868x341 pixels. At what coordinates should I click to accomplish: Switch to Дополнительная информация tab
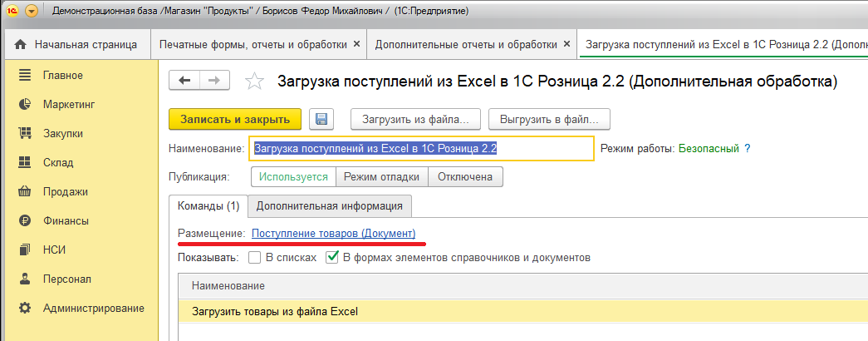[330, 206]
